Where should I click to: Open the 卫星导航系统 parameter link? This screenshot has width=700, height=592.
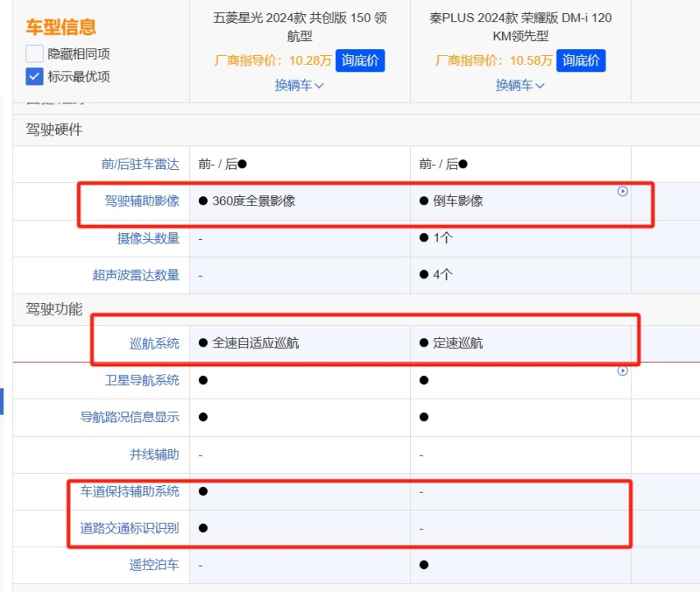(x=142, y=380)
